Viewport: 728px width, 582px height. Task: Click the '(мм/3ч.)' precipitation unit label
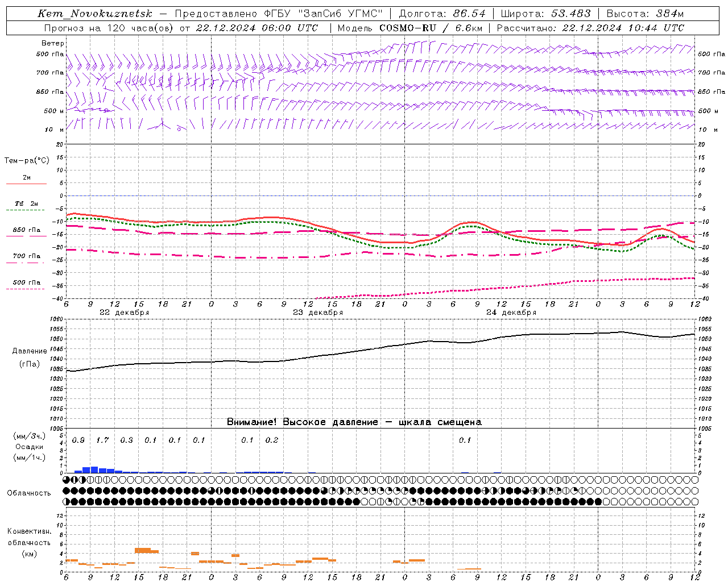pos(28,436)
